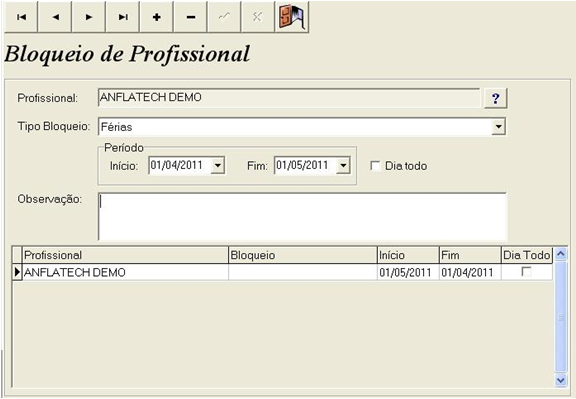This screenshot has height=399, width=576.
Task: Click empty Bloqueio cell in ANFLATECH row
Action: pyautogui.click(x=303, y=272)
